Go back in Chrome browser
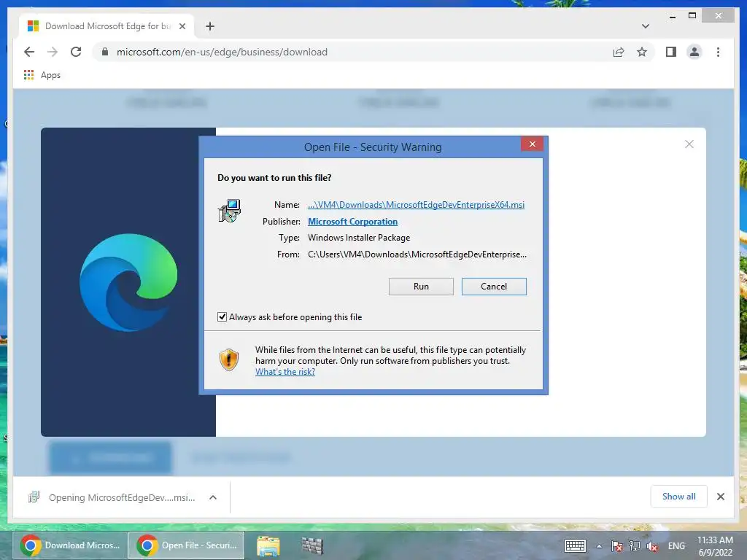 (29, 52)
